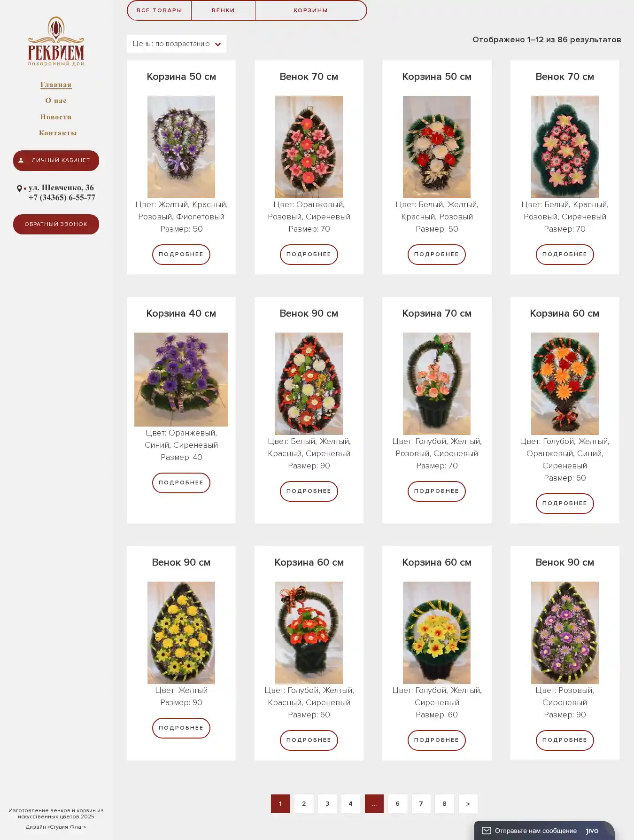Image resolution: width=634 pixels, height=840 pixels.
Task: Click the user icon in Личный кабинет
Action: [x=21, y=160]
